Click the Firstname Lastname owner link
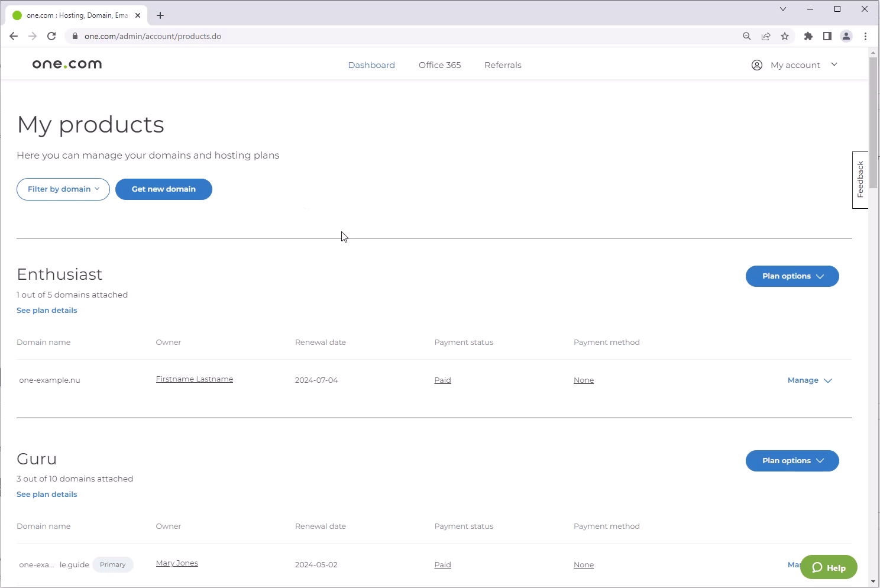Image resolution: width=880 pixels, height=588 pixels. (x=195, y=379)
